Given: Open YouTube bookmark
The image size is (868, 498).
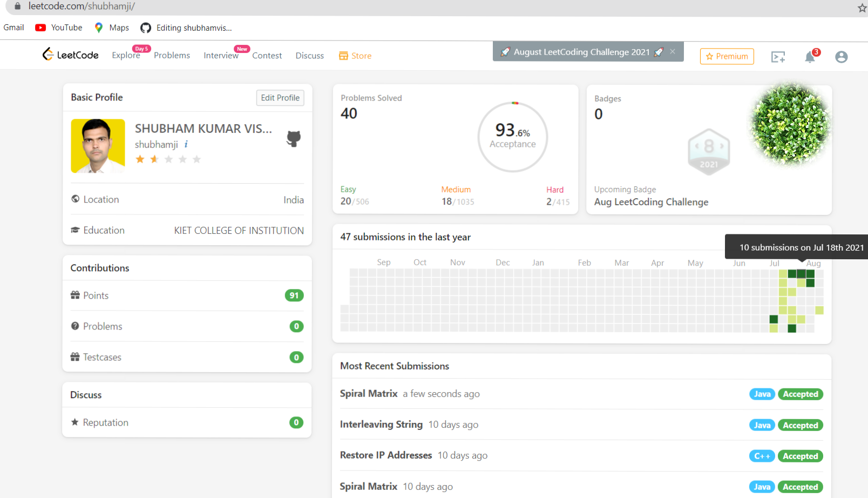Looking at the screenshot, I should pos(59,28).
